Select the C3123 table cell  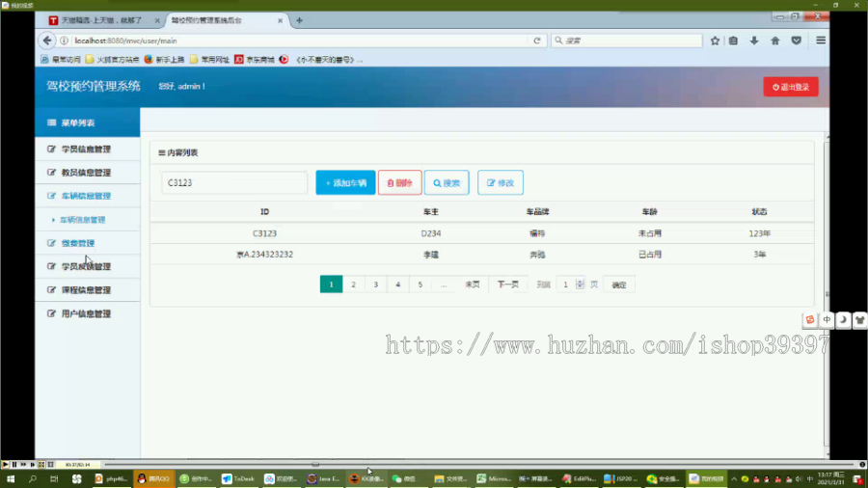point(264,233)
